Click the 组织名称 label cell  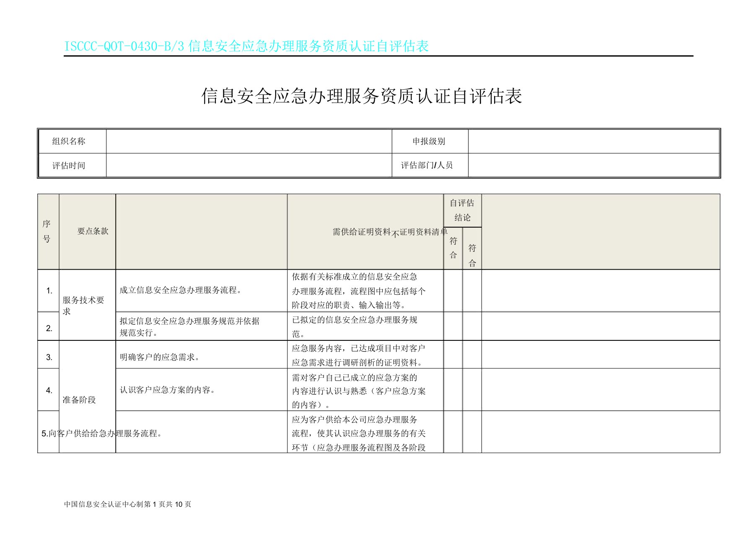click(72, 141)
